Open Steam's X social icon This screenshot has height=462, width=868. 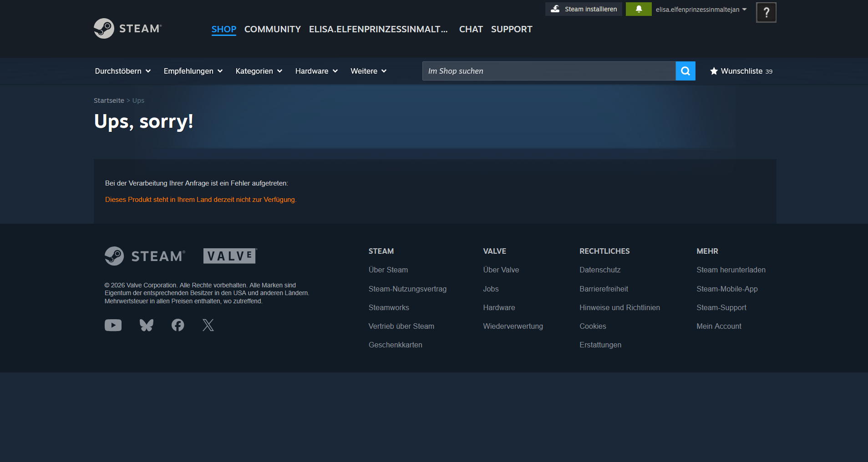pyautogui.click(x=208, y=325)
